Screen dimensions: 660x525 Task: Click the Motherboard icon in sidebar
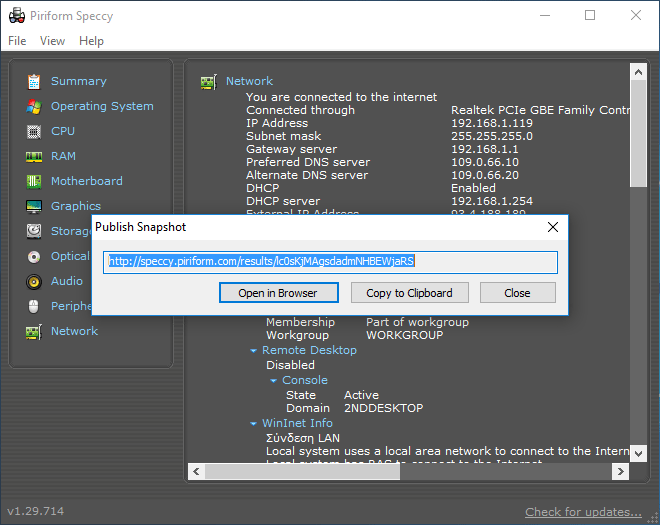(34, 181)
